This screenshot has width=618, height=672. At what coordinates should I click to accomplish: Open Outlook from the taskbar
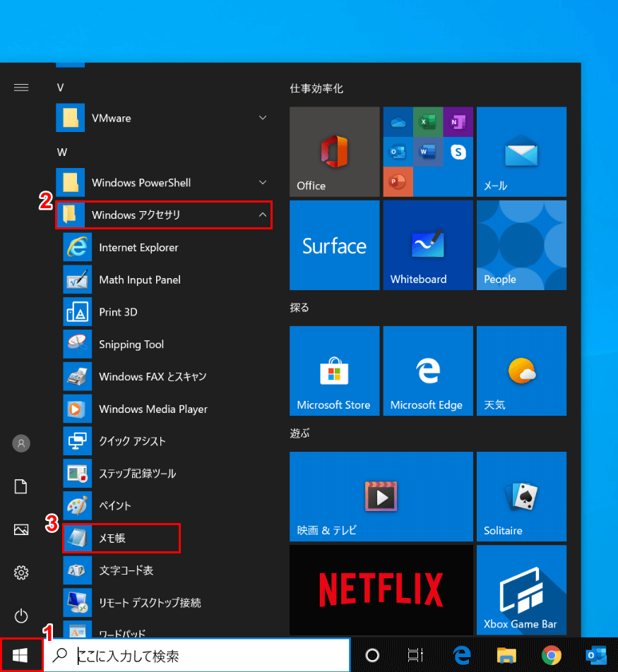pyautogui.click(x=596, y=655)
